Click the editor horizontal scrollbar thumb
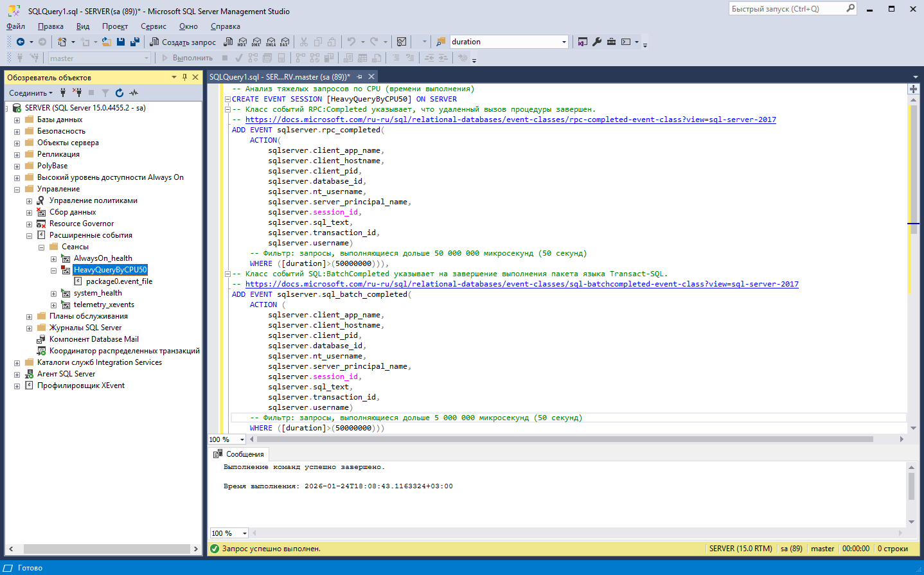 pos(564,439)
